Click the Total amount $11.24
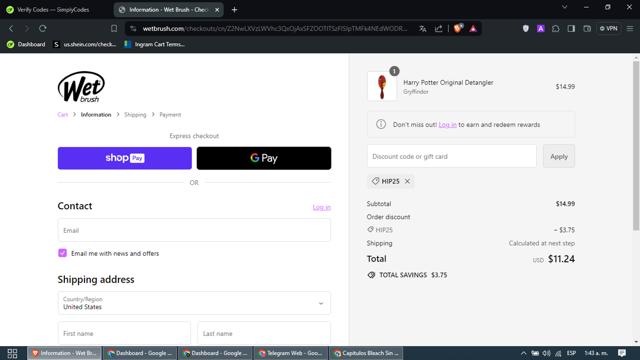 pyautogui.click(x=561, y=259)
